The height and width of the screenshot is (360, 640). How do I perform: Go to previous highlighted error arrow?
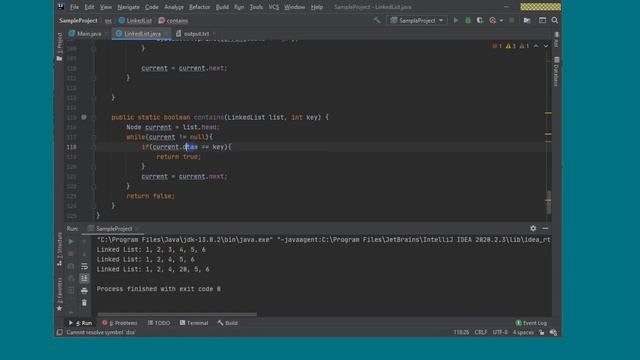click(536, 46)
